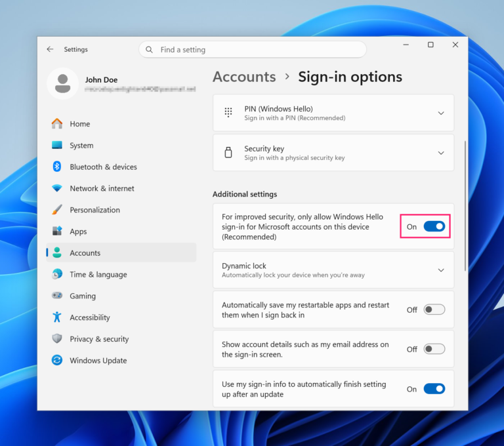
Task: Expand the Dynamic lock chevron
Action: click(x=441, y=270)
